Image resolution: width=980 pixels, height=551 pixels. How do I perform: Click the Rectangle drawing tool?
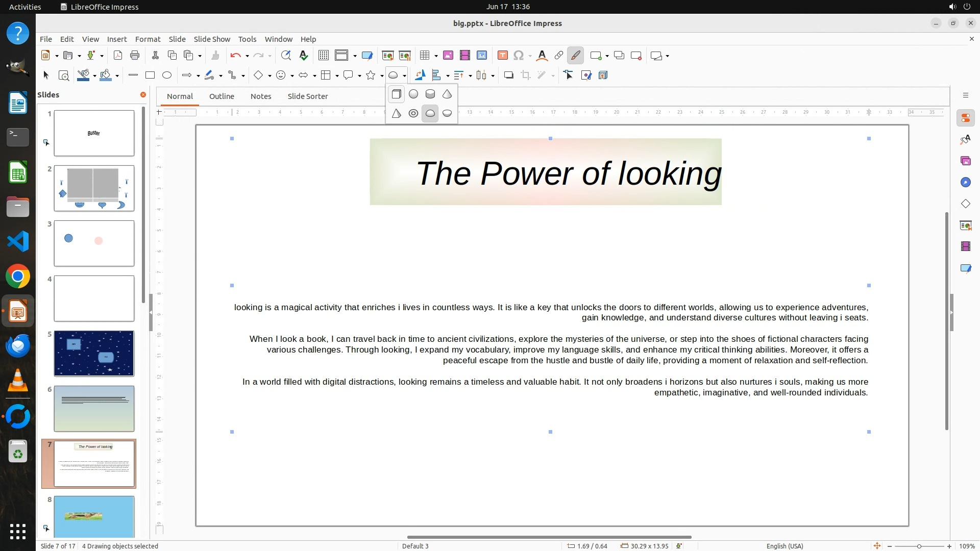point(150,76)
